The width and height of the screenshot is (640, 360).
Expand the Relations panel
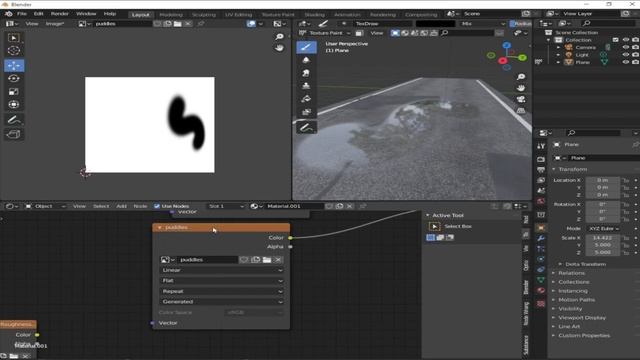[571, 273]
